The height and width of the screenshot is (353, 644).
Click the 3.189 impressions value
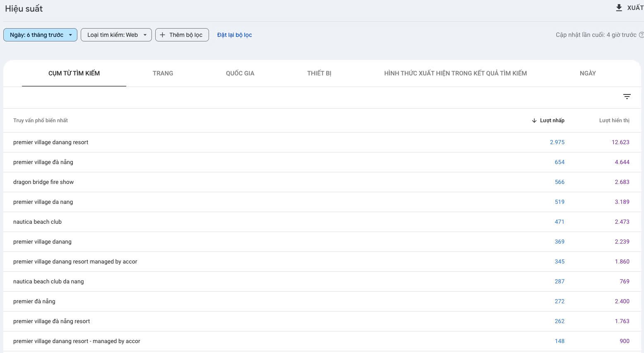pos(622,202)
